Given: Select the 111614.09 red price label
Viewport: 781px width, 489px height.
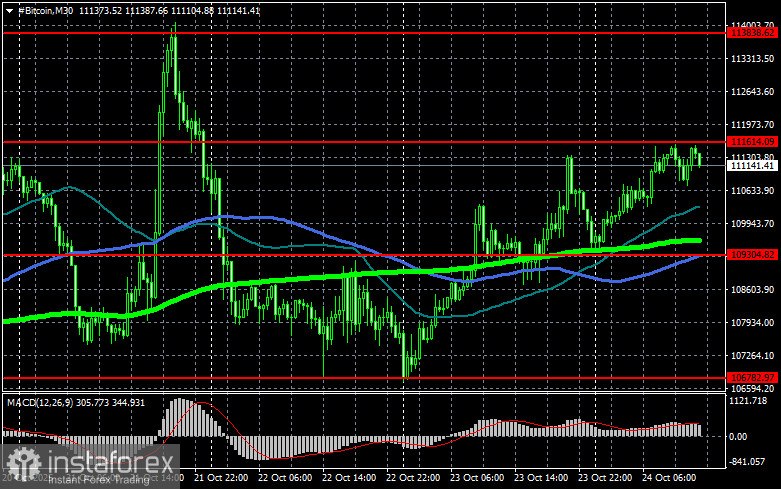Looking at the screenshot, I should tap(752, 142).
